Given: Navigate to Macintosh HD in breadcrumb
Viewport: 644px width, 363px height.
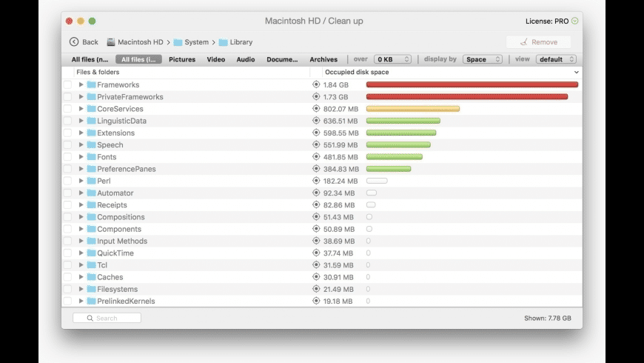Looking at the screenshot, I should click(141, 42).
